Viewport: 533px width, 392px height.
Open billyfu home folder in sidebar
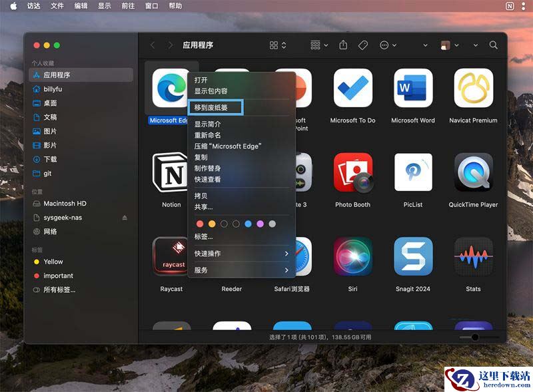(81, 89)
